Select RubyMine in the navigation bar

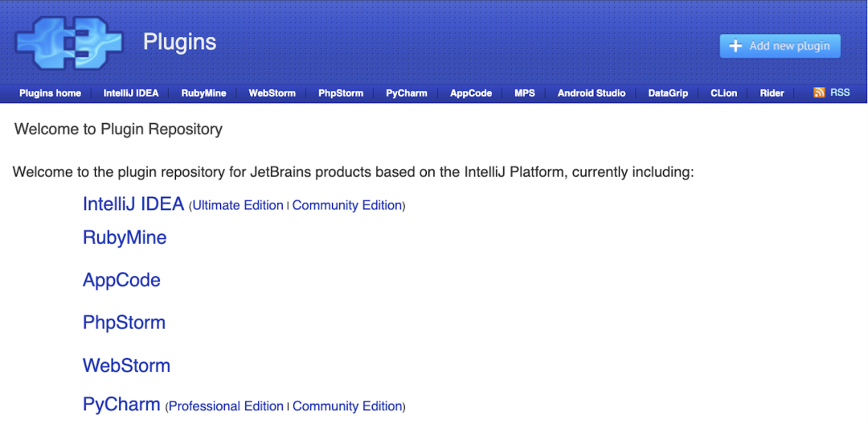pyautogui.click(x=203, y=93)
